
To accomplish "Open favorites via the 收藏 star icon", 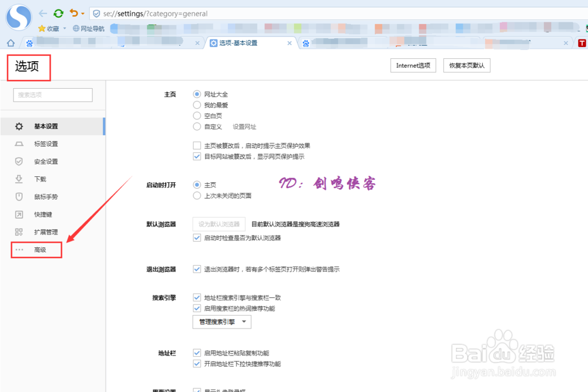I will point(42,28).
